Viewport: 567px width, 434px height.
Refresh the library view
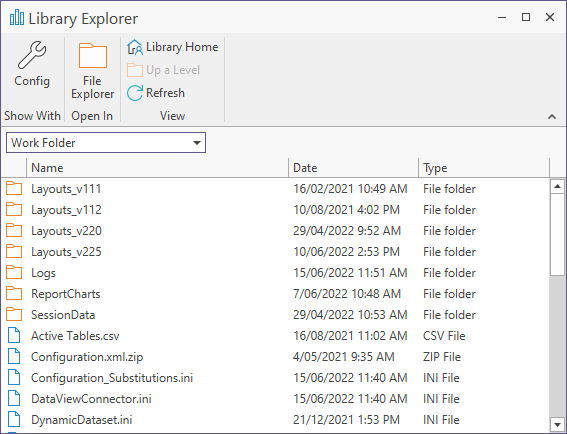pyautogui.click(x=156, y=93)
